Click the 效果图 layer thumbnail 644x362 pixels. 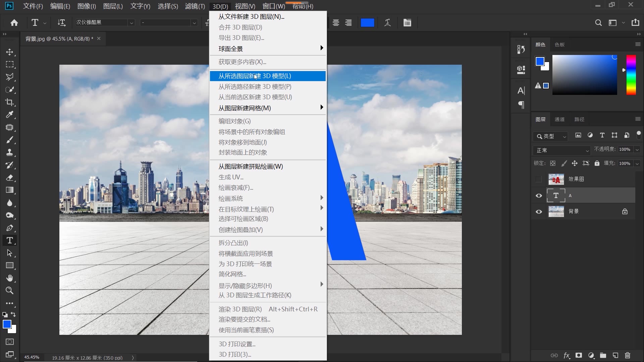pos(556,179)
